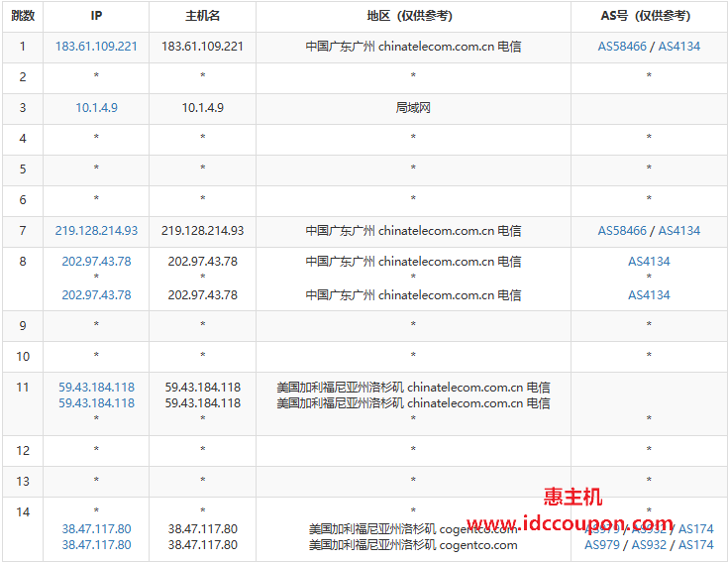The image size is (728, 562).
Task: Select the IP column header
Action: click(x=96, y=16)
